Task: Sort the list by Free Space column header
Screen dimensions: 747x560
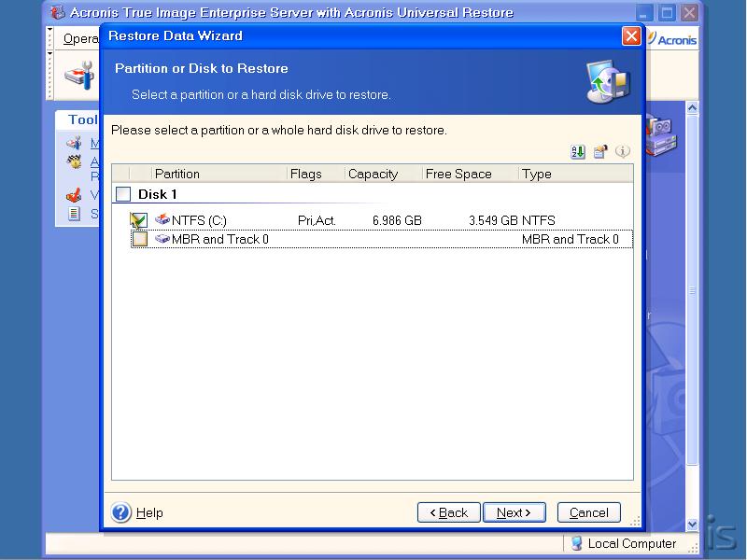Action: (x=470, y=174)
